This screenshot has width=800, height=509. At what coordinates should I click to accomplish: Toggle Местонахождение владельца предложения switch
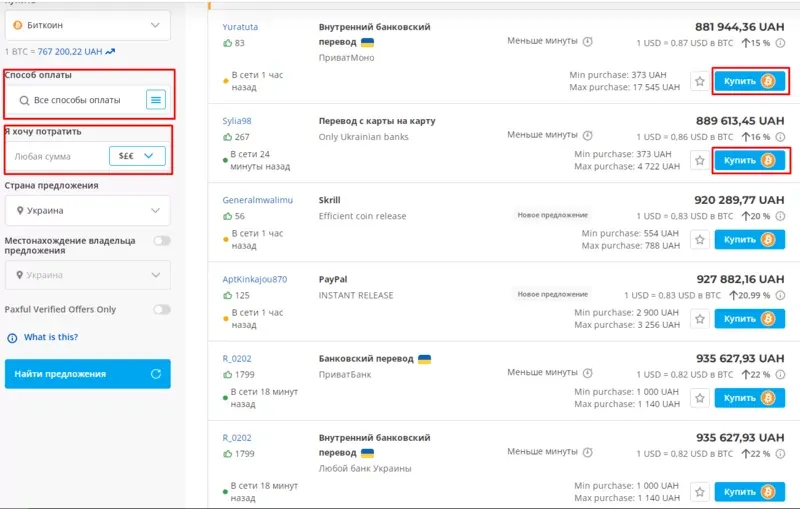coord(162,240)
